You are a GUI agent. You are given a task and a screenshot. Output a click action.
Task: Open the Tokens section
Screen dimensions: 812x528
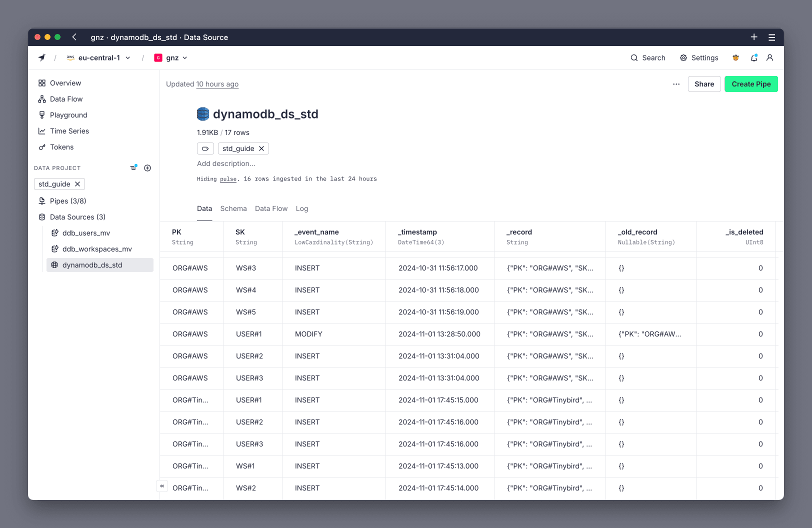tap(62, 147)
